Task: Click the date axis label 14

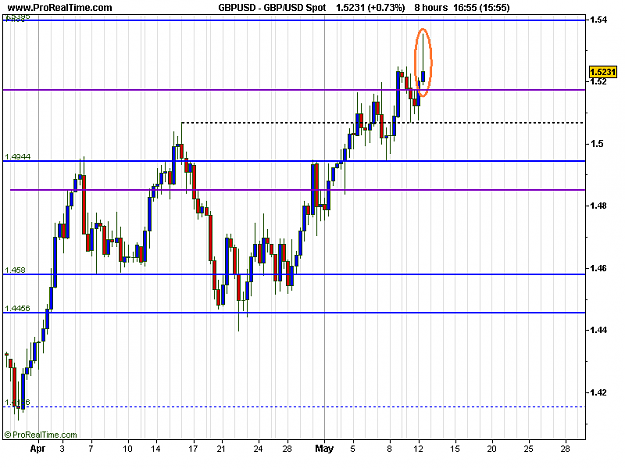Action: click(156, 449)
